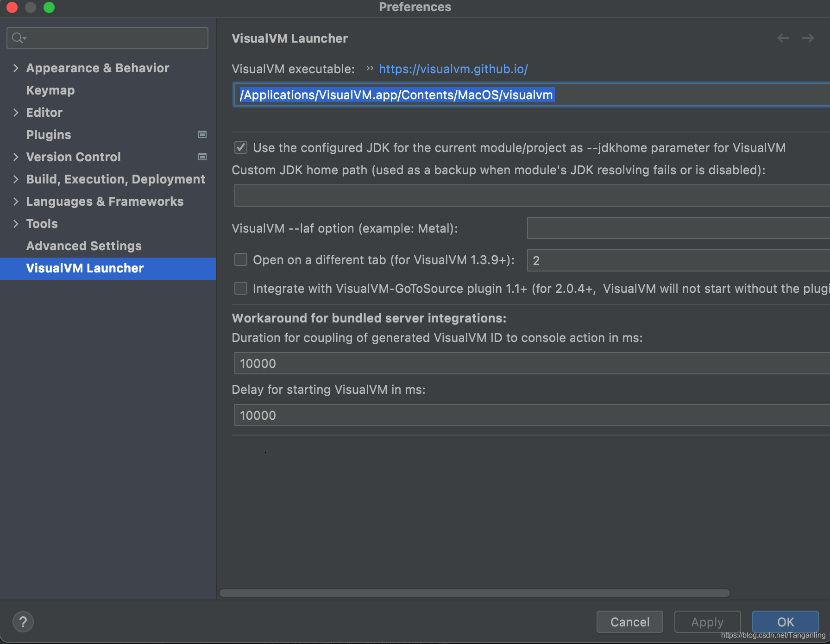Click the VisualVM executable path field
Viewport: 830px width, 644px height.
(x=532, y=95)
